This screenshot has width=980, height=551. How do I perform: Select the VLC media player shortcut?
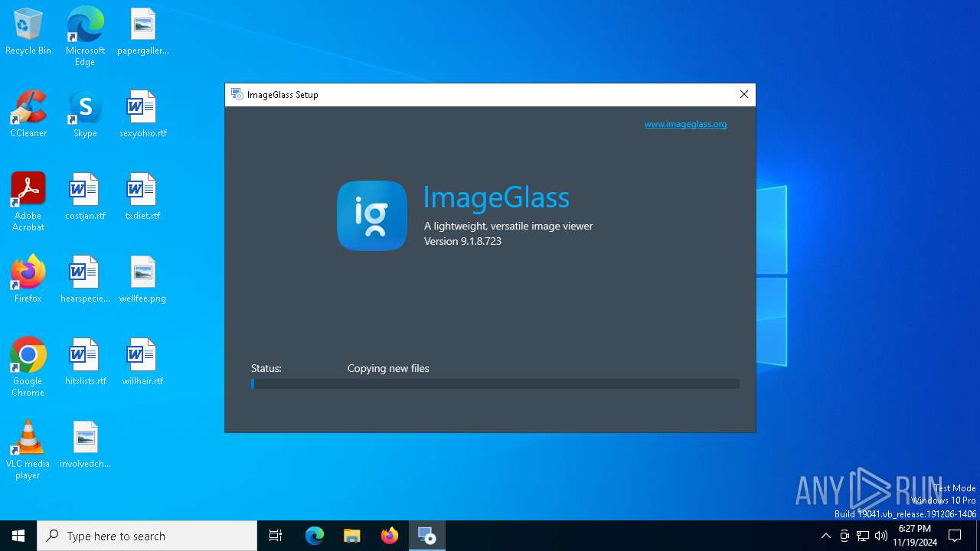coord(28,450)
